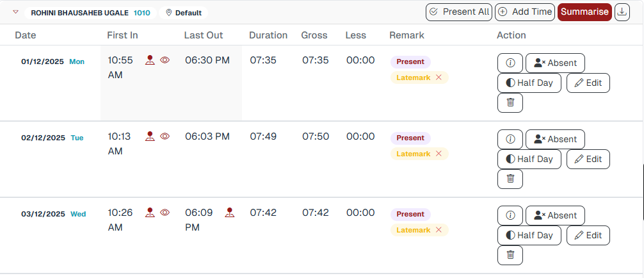
Task: Edit the 03/12/2025 attendance record
Action: 588,235
